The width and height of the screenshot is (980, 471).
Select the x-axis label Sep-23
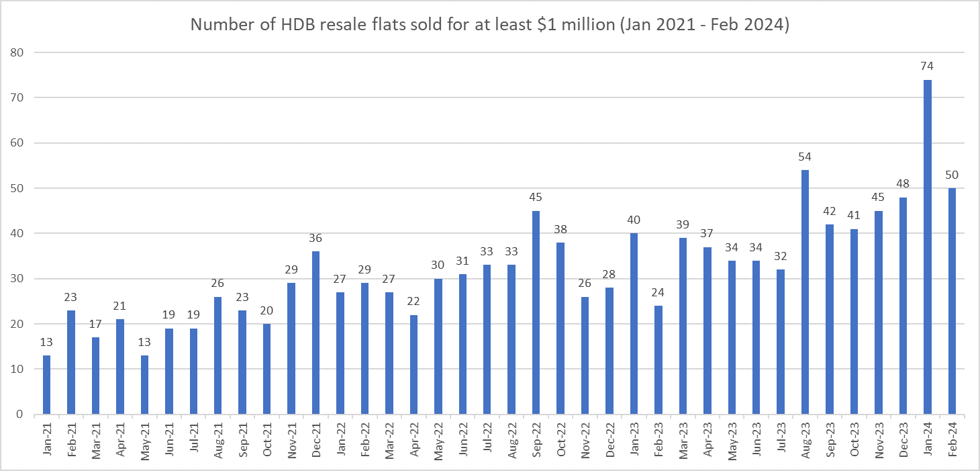coord(830,439)
